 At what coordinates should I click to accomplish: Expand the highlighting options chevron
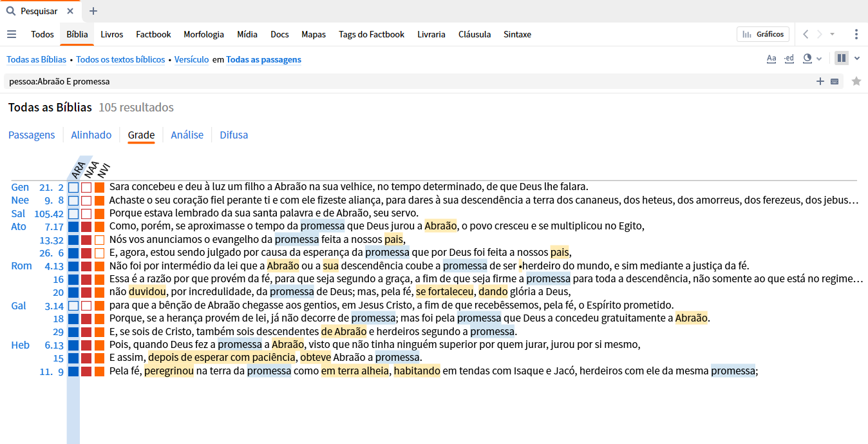click(x=819, y=59)
